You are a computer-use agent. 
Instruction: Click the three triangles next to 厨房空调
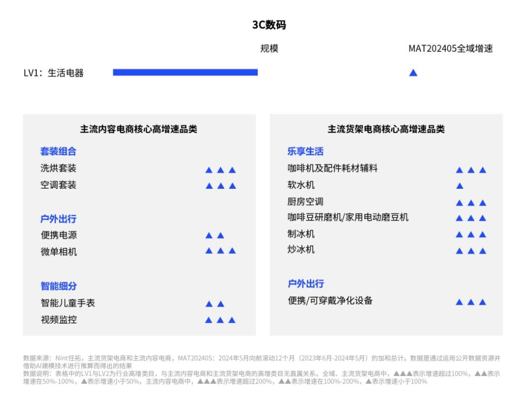(471, 203)
